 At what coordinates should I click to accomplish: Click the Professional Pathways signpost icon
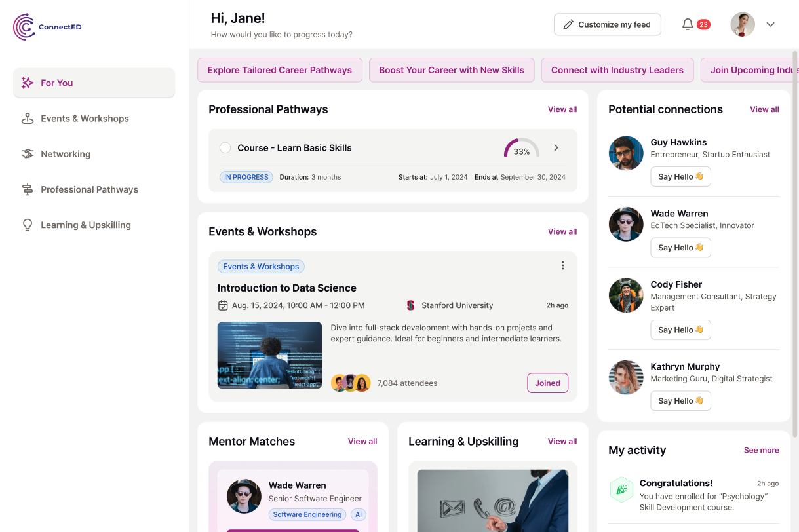click(x=28, y=189)
